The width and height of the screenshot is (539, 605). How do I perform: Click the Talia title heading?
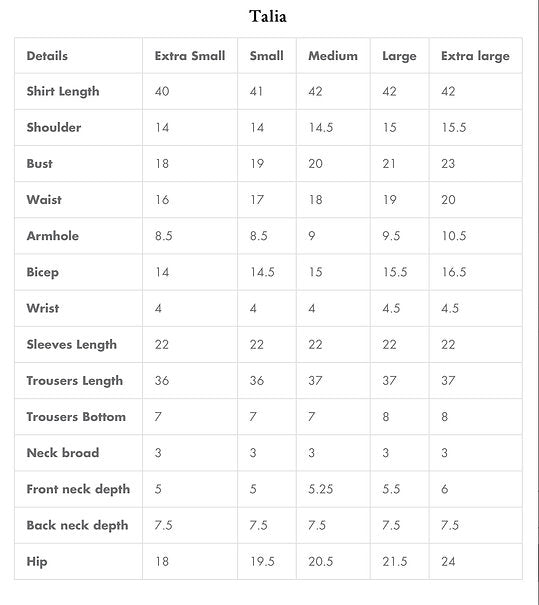[x=268, y=17]
